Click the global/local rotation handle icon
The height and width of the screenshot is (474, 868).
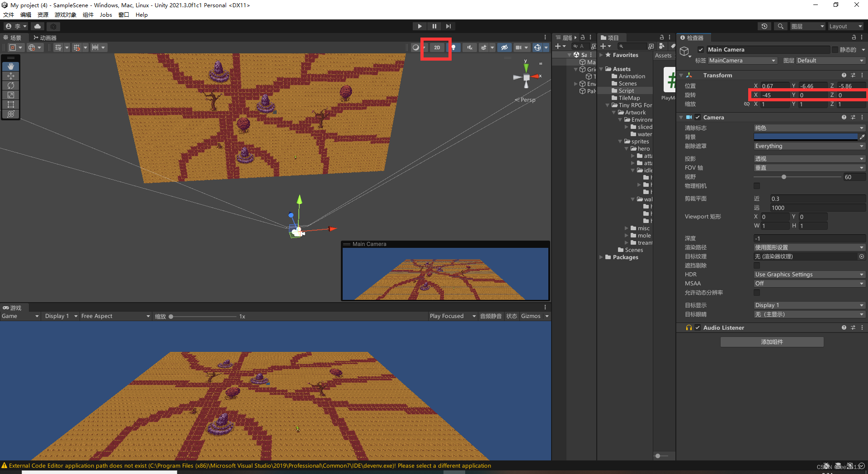[32, 47]
